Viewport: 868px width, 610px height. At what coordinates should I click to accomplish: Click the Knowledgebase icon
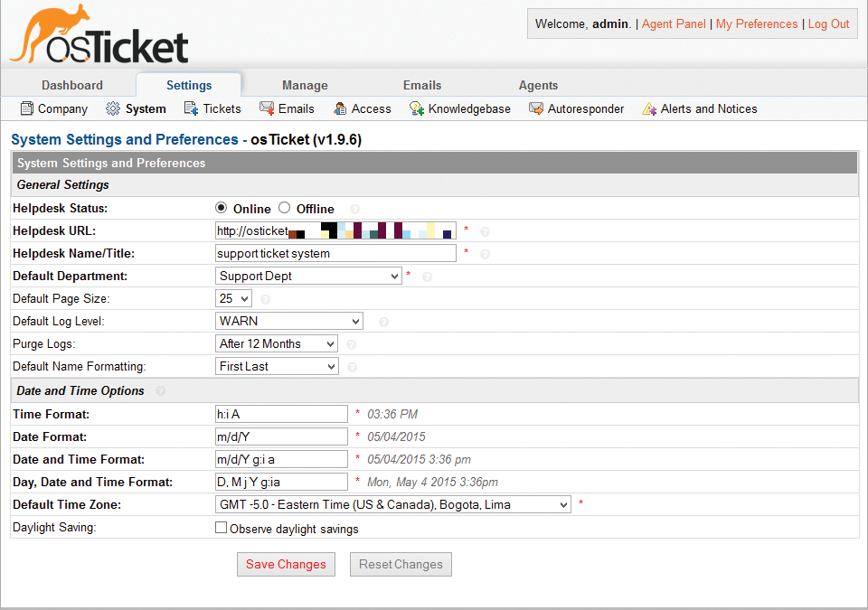pos(417,109)
